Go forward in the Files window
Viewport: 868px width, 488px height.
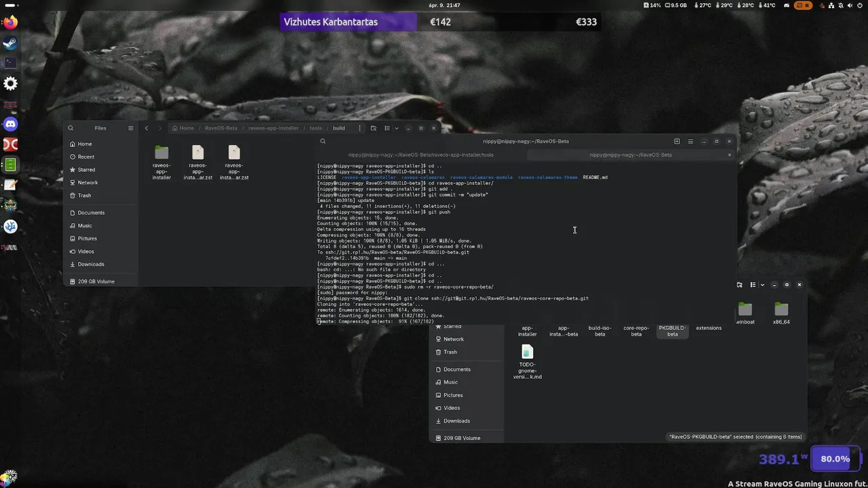point(161,128)
